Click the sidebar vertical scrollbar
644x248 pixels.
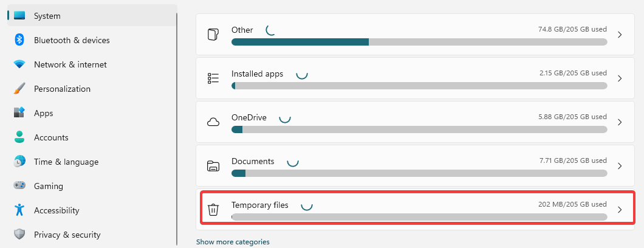[x=177, y=129]
